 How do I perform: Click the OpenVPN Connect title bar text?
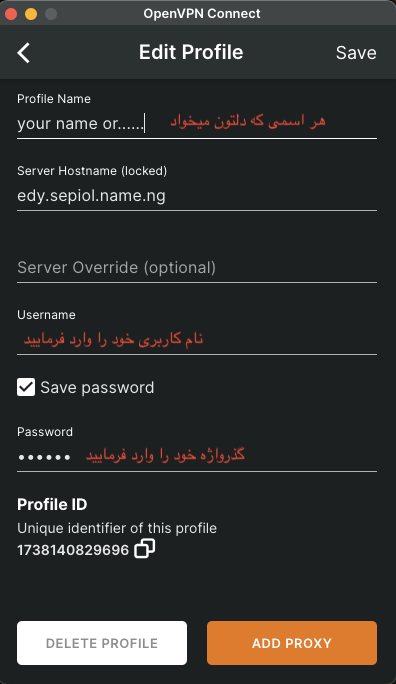(x=201, y=14)
